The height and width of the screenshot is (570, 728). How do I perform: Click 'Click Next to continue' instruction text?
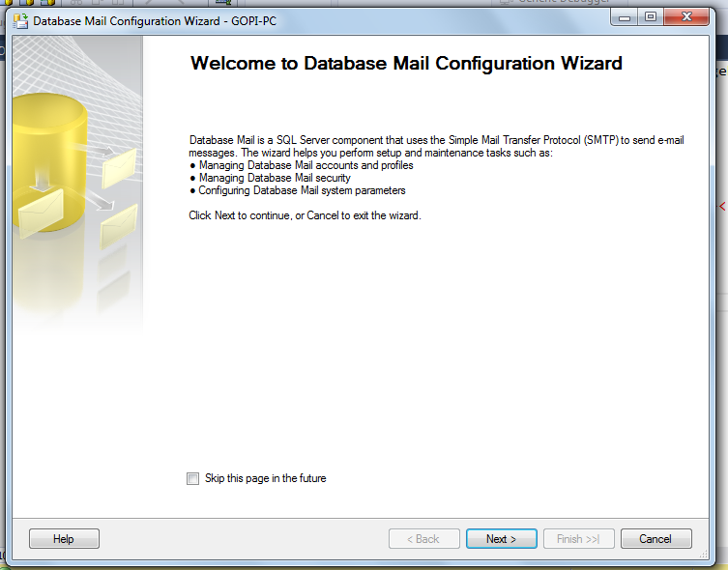pos(305,215)
